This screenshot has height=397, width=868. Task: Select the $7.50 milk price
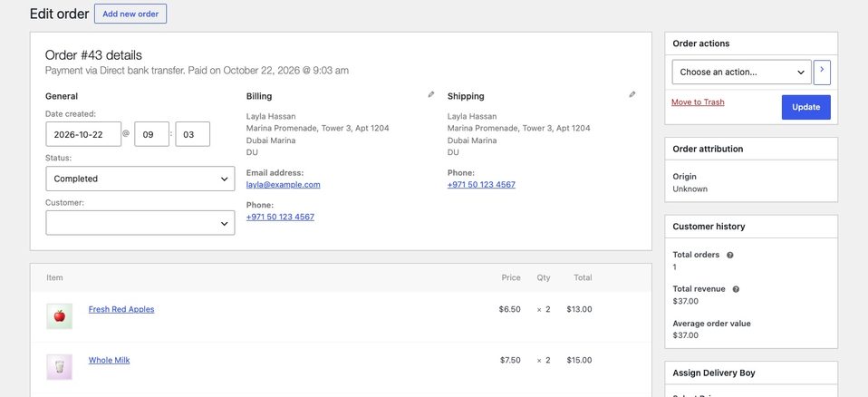tap(510, 360)
